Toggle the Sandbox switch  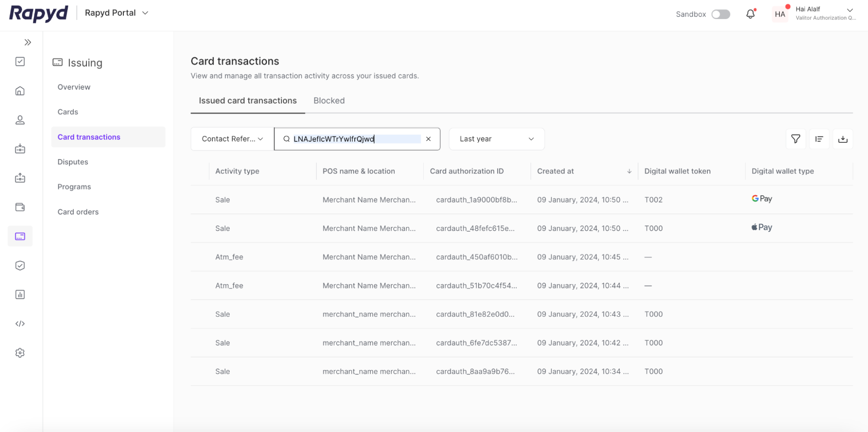point(720,14)
